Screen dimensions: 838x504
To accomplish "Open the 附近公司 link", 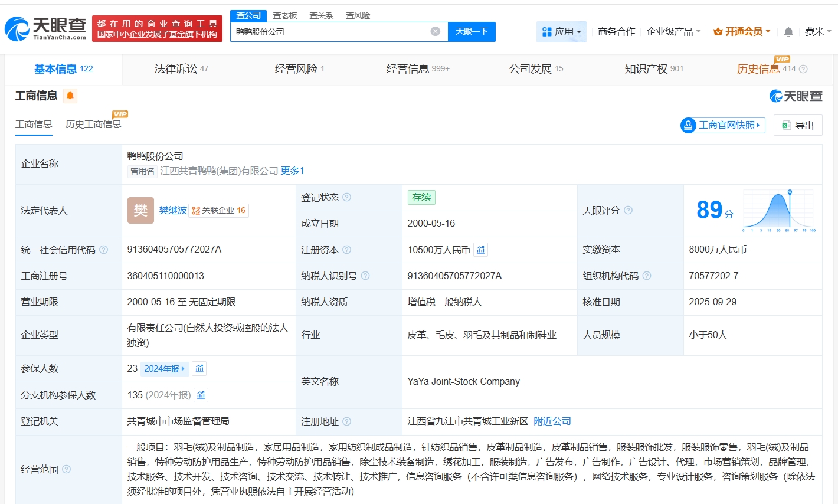I will point(552,421).
